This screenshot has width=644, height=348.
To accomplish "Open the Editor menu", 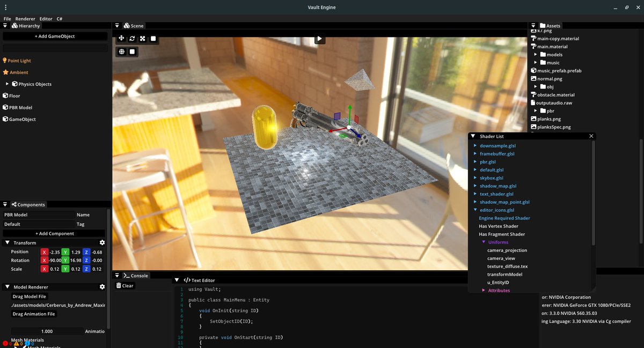I will [46, 19].
